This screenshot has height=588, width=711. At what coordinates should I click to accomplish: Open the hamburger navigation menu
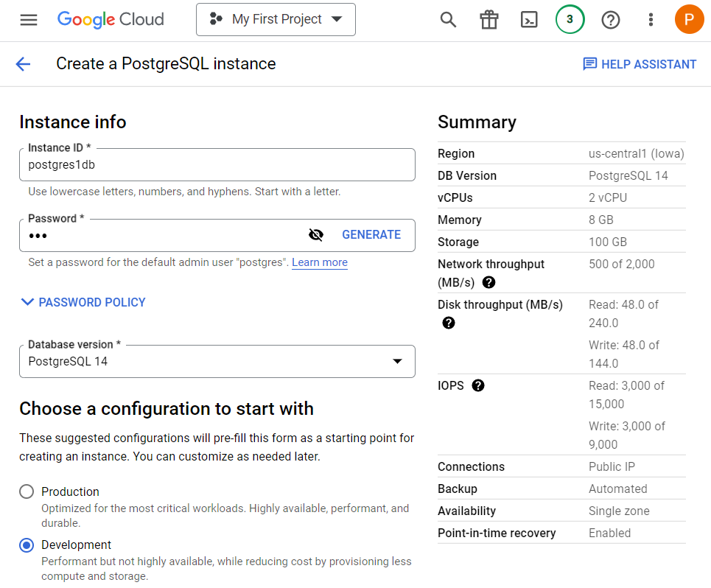coord(29,20)
